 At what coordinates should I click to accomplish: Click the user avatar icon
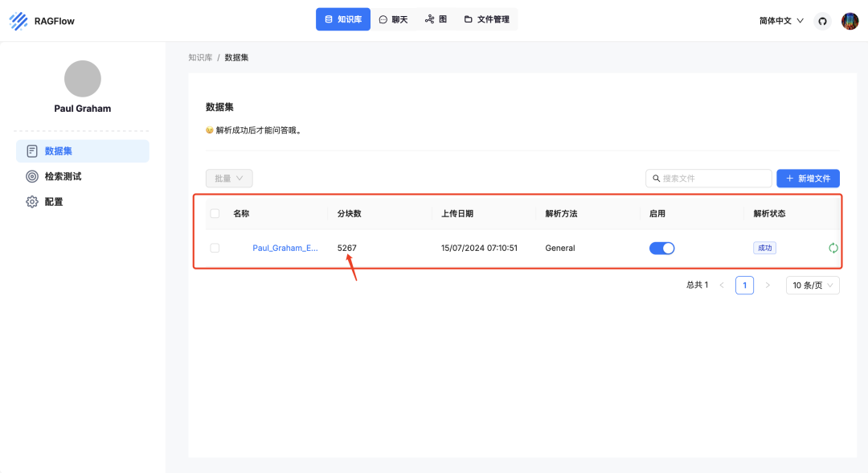pyautogui.click(x=850, y=21)
